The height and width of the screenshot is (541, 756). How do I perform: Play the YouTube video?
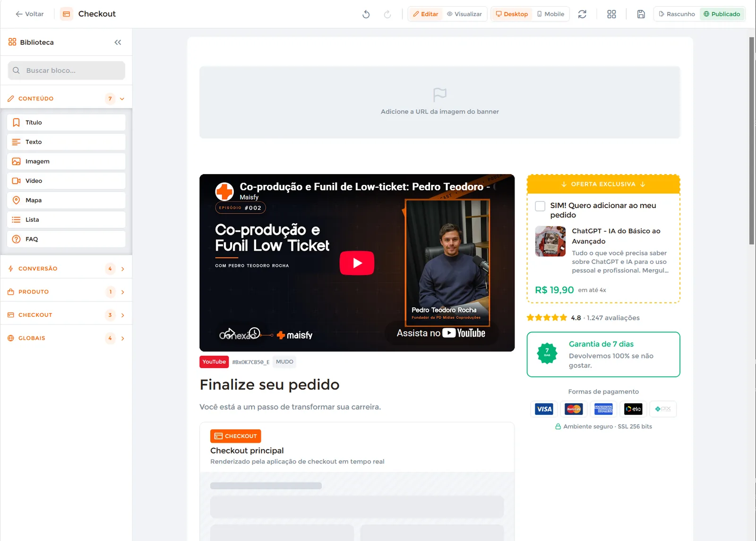click(x=357, y=263)
